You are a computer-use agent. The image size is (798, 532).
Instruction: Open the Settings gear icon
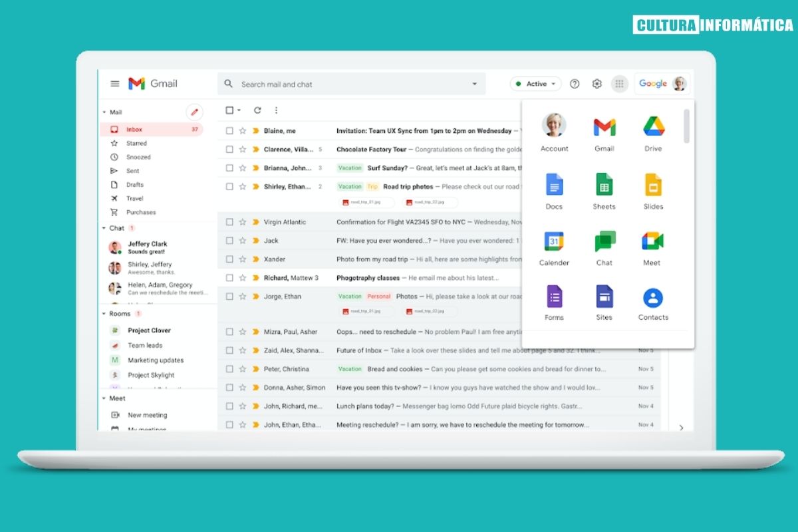pos(597,84)
